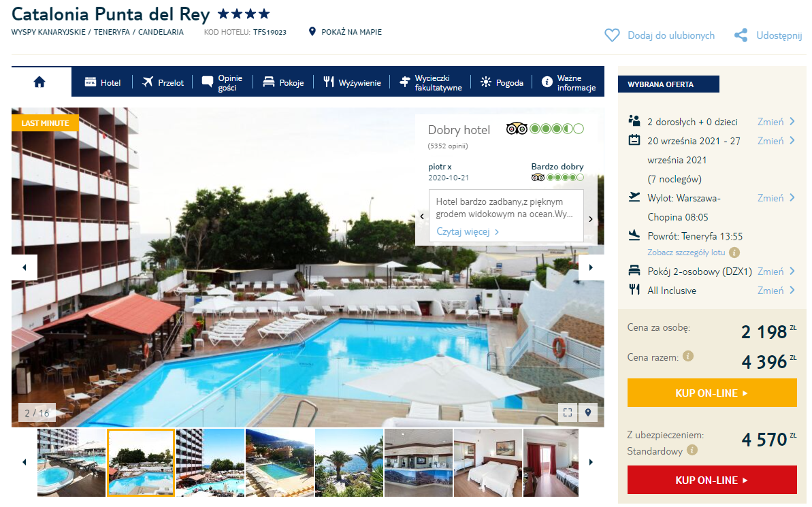
Task: Click the share icon next to Udostępnij
Action: [741, 35]
